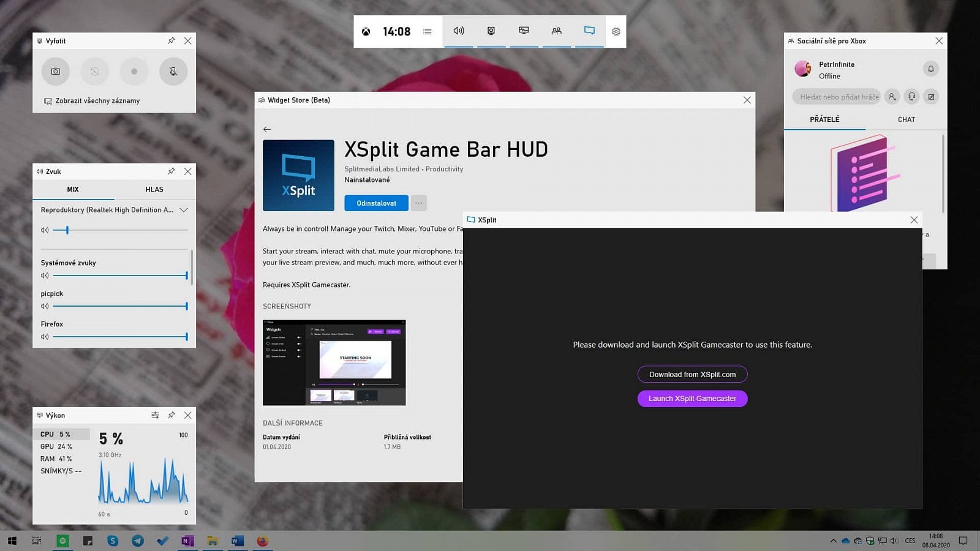The image size is (980, 551).
Task: Toggle the Performance widget from the Game Bar
Action: [x=524, y=31]
